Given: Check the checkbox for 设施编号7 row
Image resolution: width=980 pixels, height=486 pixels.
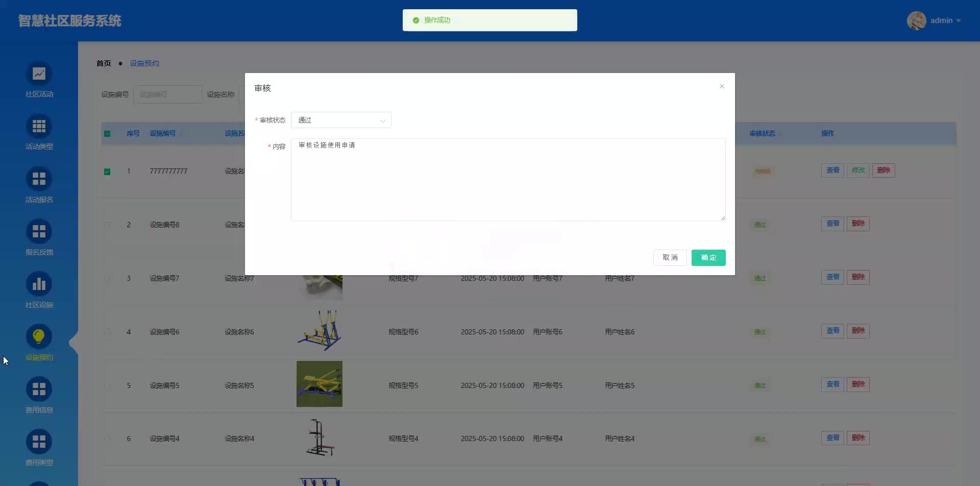Looking at the screenshot, I should click(107, 279).
